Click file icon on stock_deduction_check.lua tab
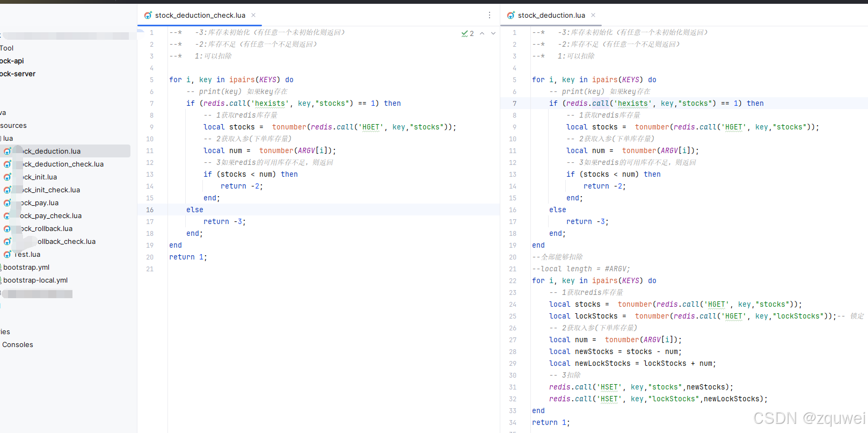Screen dimensions: 868x433 148,16
